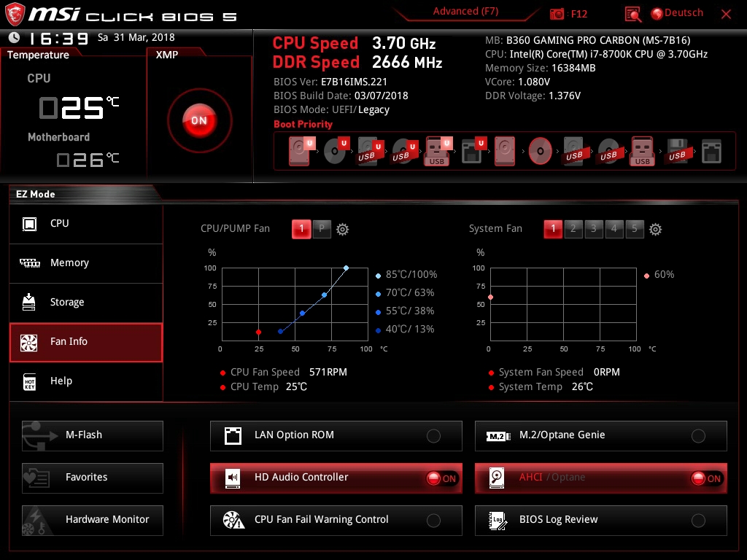
Task: Open CPU/PUMP Fan settings gear
Action: (x=343, y=229)
